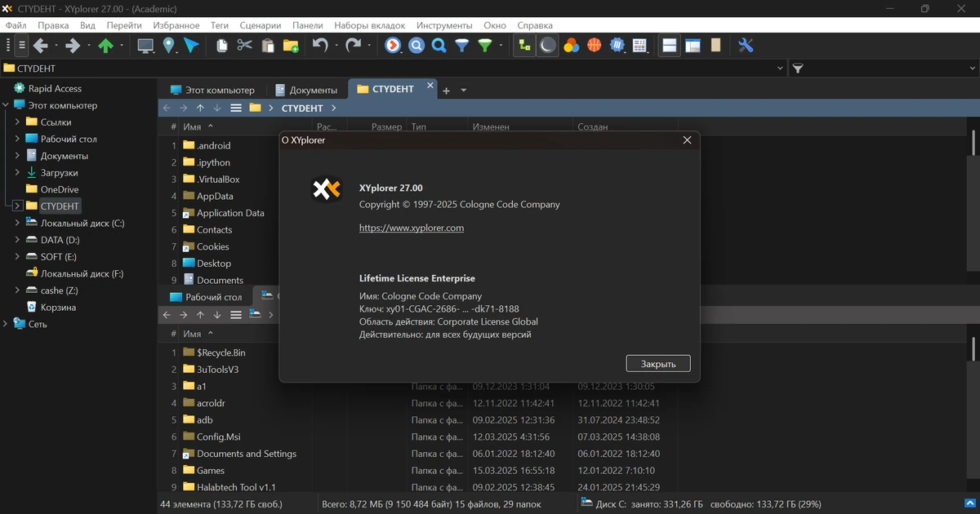Click the Закрыть button in dialog
The width and height of the screenshot is (980, 514).
[x=658, y=364]
